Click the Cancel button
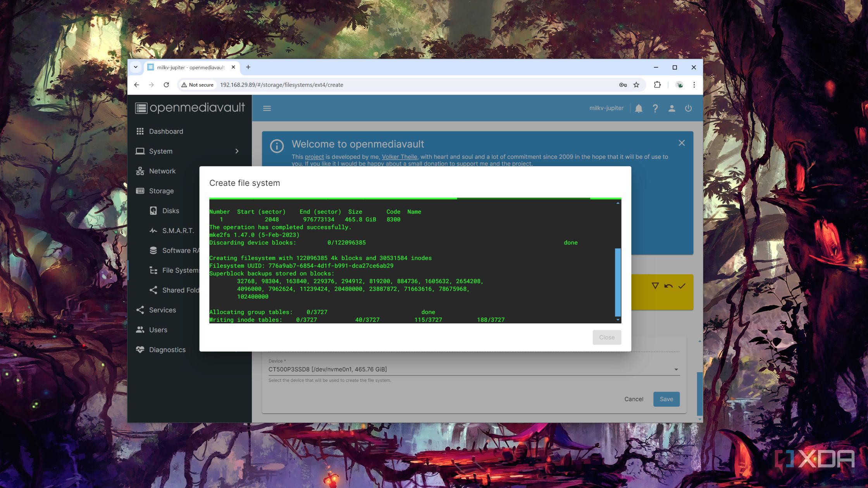Image resolution: width=868 pixels, height=488 pixels. tap(634, 399)
